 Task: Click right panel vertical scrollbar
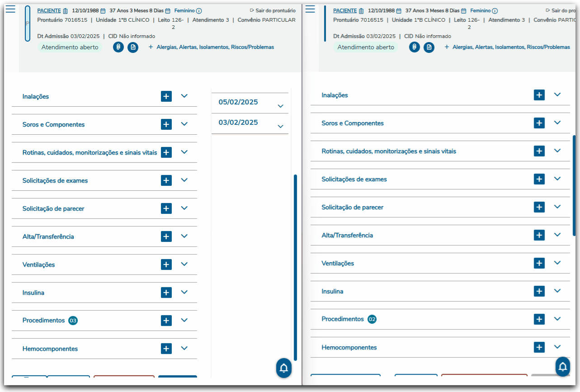coord(574,185)
